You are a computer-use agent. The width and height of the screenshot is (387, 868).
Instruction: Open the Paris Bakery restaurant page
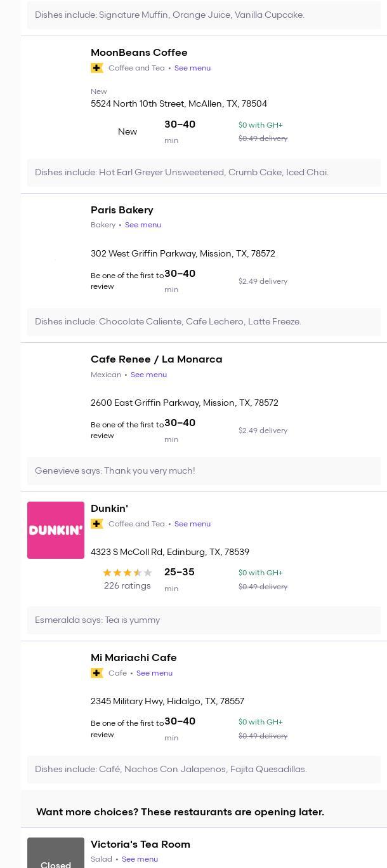(x=122, y=210)
